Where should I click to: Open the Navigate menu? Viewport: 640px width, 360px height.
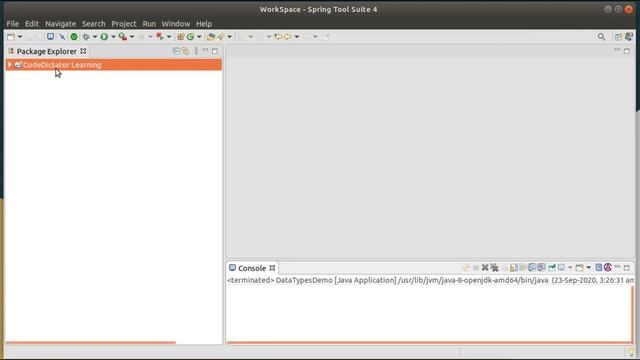tap(60, 24)
